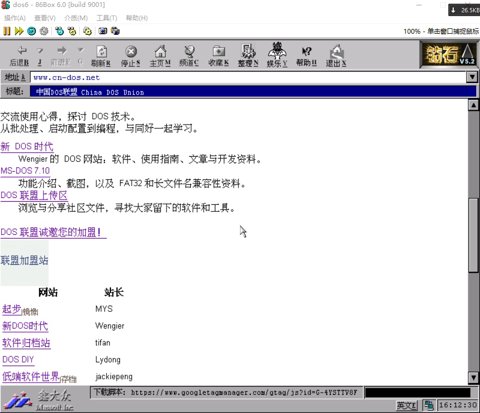Expand the address bar dropdown arrow
Image resolution: width=480 pixels, height=413 pixels.
tap(472, 77)
